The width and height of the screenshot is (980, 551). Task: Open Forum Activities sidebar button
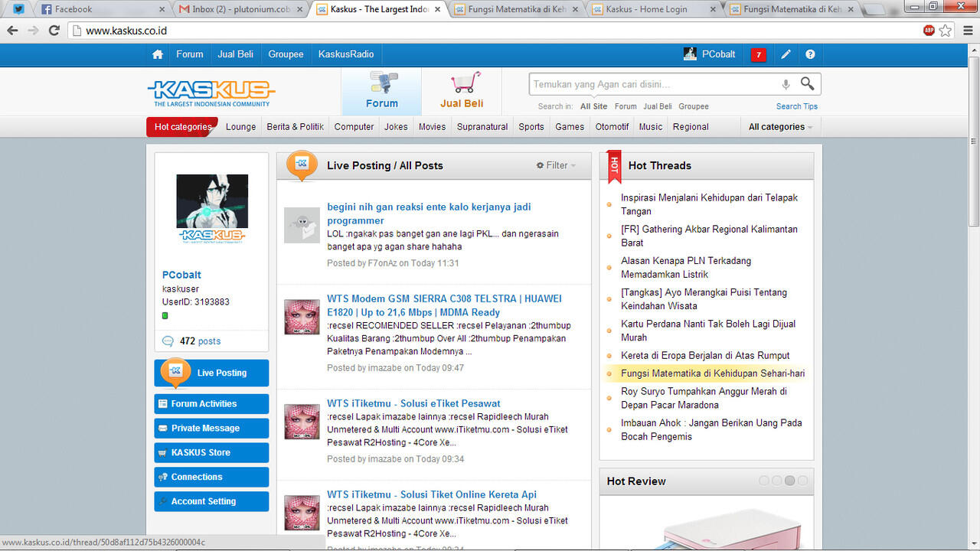click(x=211, y=404)
